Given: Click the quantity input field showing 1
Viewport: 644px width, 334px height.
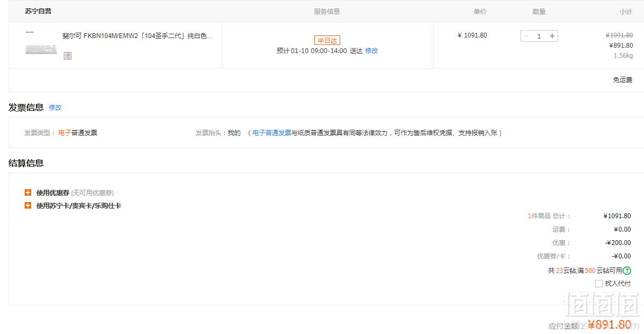Looking at the screenshot, I should pos(539,36).
